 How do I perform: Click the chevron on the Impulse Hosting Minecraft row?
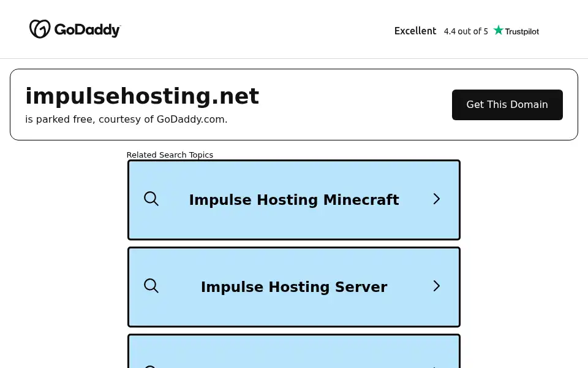[x=436, y=199]
